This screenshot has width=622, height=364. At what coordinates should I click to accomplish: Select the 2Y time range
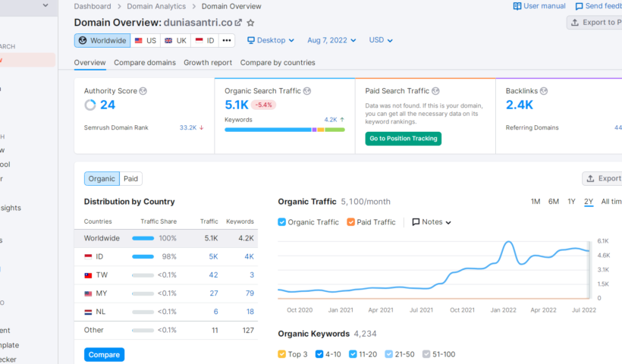pos(589,202)
